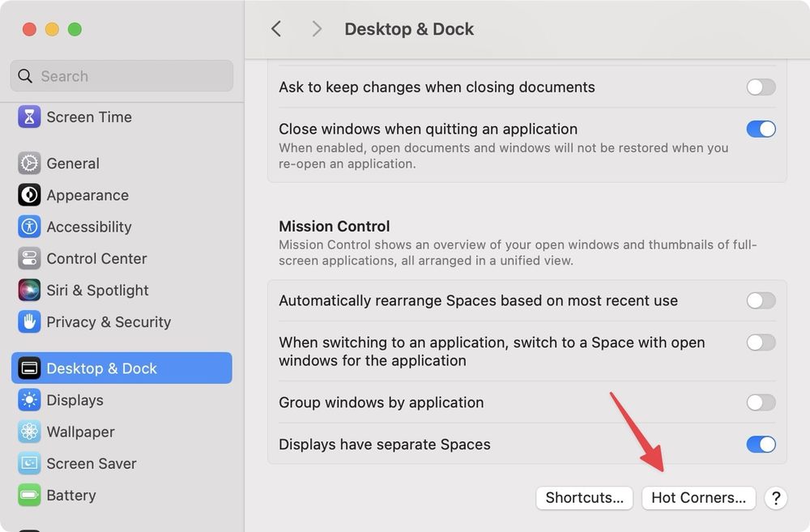Open Control Center settings icon

29,258
